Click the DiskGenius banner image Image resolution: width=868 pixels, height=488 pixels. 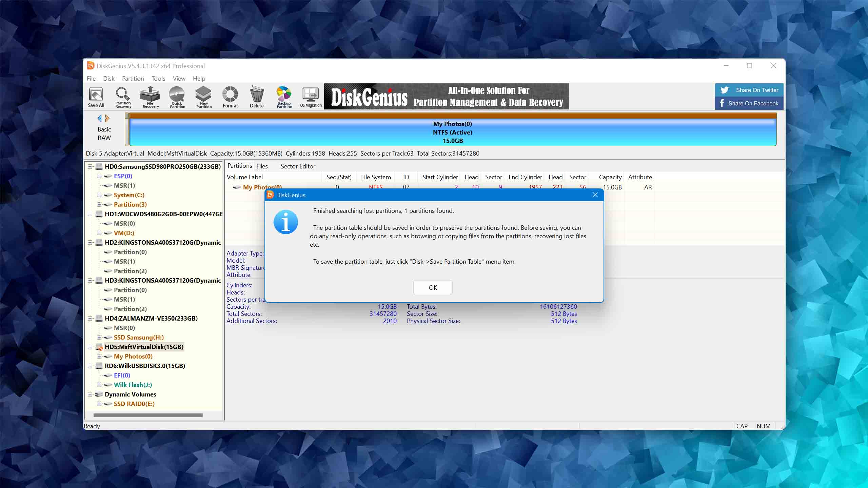click(446, 97)
